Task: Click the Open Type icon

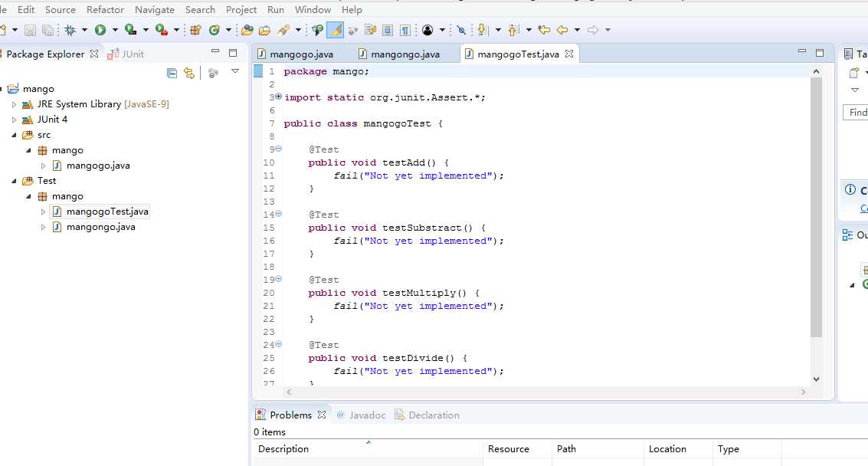Action: point(247,30)
